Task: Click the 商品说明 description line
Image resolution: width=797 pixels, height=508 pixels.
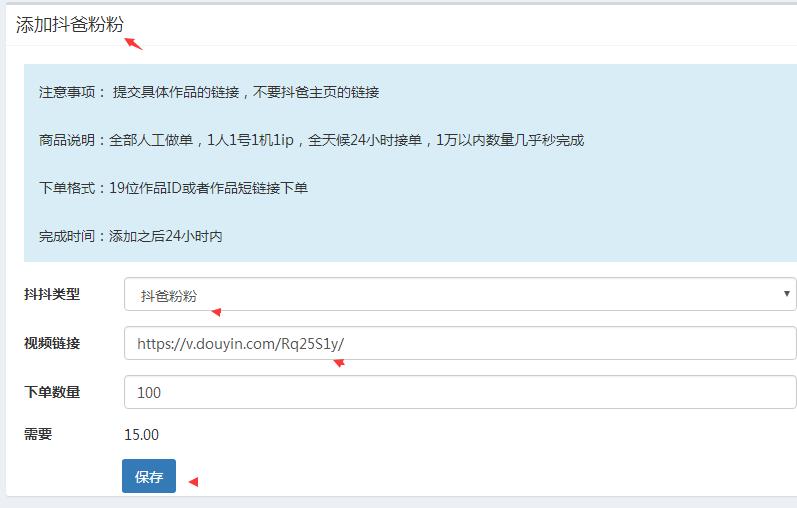Action: 311,140
